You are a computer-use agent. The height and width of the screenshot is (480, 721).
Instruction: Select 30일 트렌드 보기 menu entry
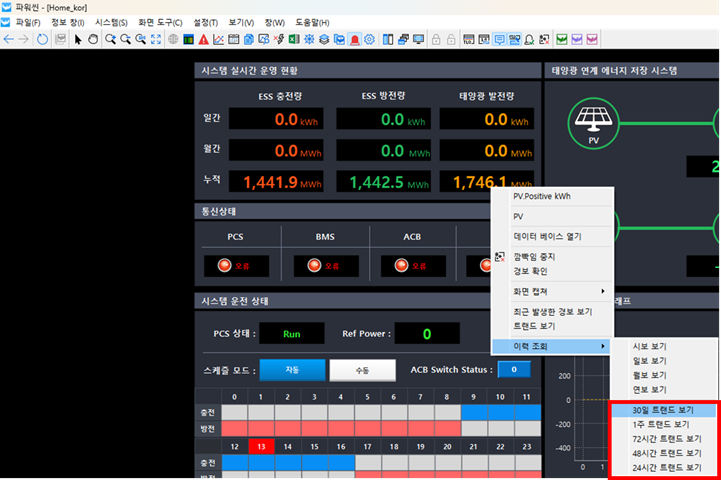[663, 410]
